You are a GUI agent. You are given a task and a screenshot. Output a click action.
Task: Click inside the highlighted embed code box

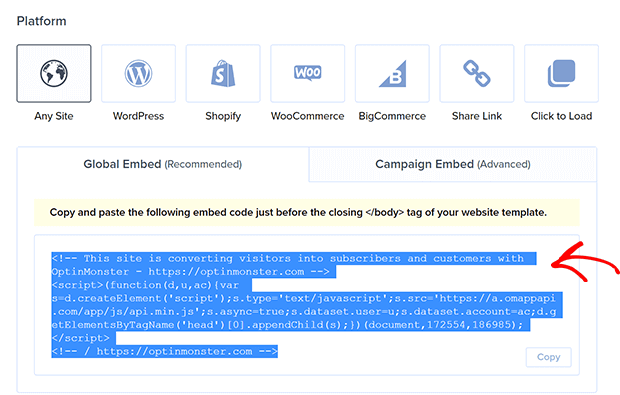point(306,305)
